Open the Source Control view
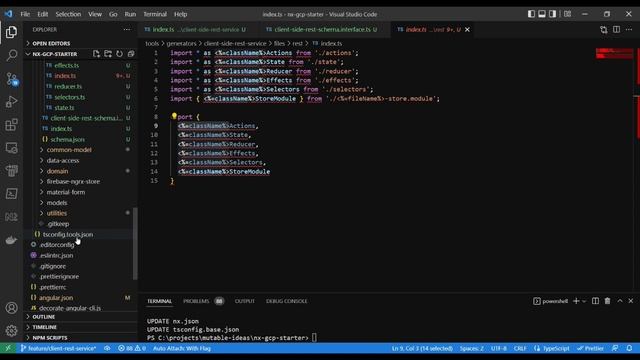This screenshot has width=640, height=360. 11,79
